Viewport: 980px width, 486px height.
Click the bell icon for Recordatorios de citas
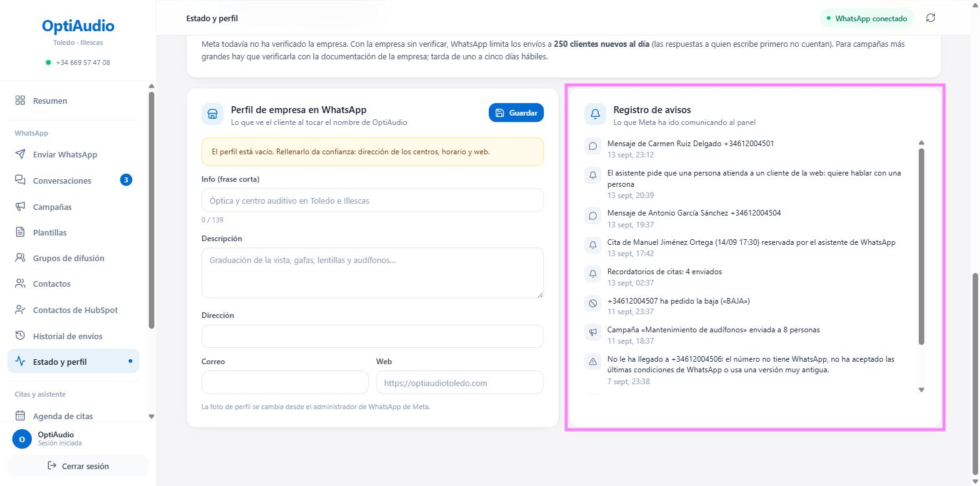pyautogui.click(x=592, y=274)
